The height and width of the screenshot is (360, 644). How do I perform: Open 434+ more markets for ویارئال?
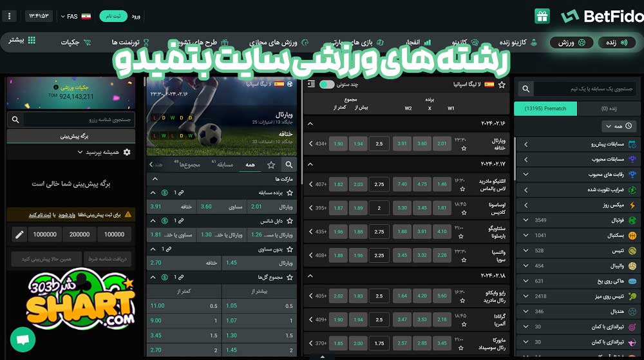(318, 144)
